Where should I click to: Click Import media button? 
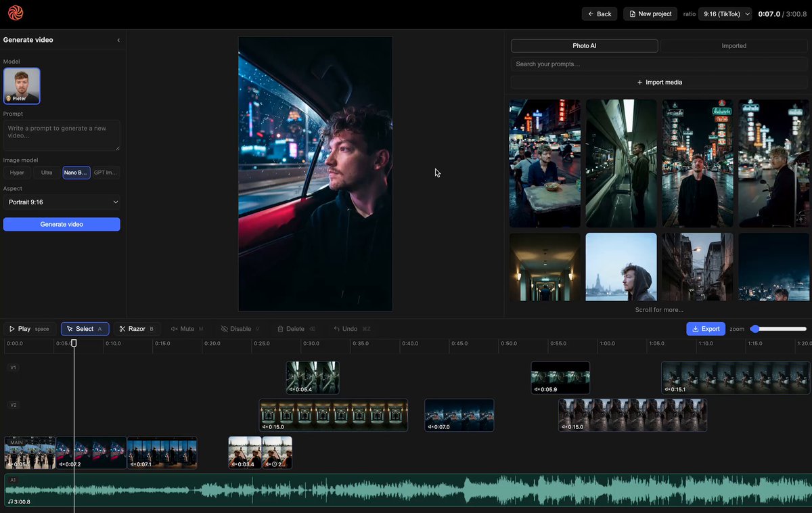click(x=659, y=83)
